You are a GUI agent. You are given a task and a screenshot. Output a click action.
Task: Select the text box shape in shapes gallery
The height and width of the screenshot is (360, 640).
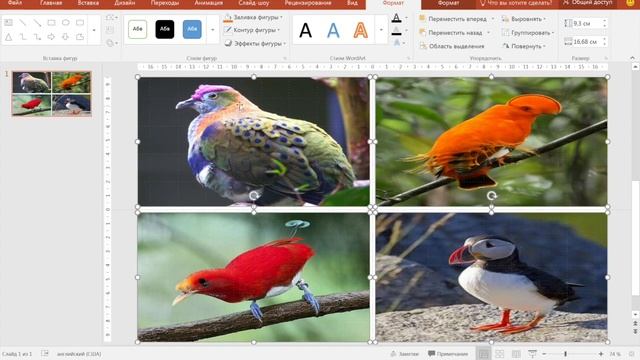[x=9, y=22]
